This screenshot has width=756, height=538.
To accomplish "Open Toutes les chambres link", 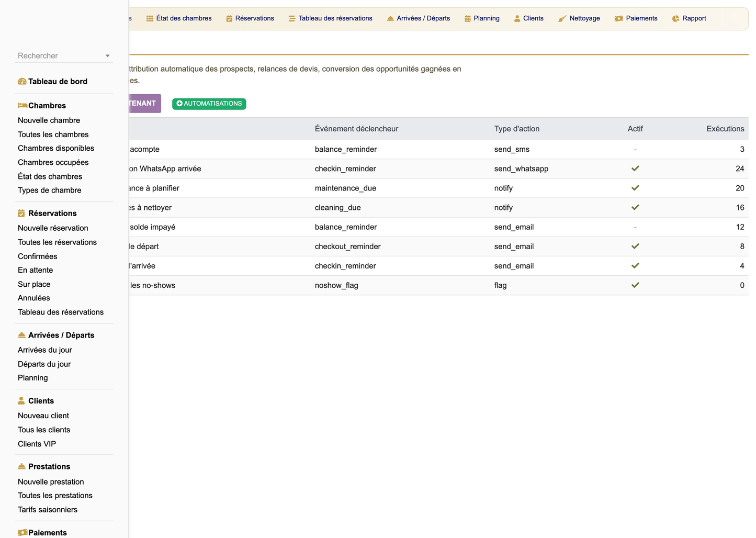I will tap(53, 134).
